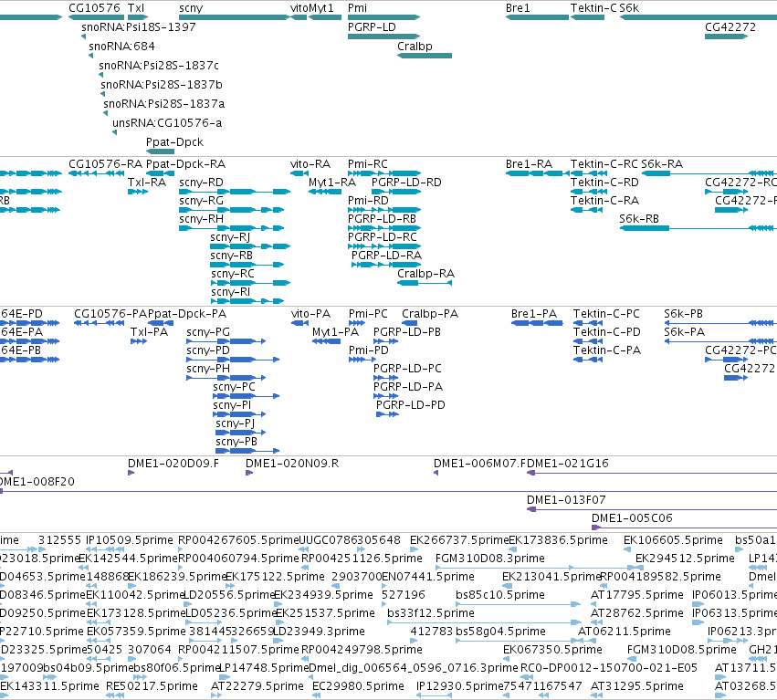
Task: Click the Pmi-PD protein label
Action: pos(369,350)
